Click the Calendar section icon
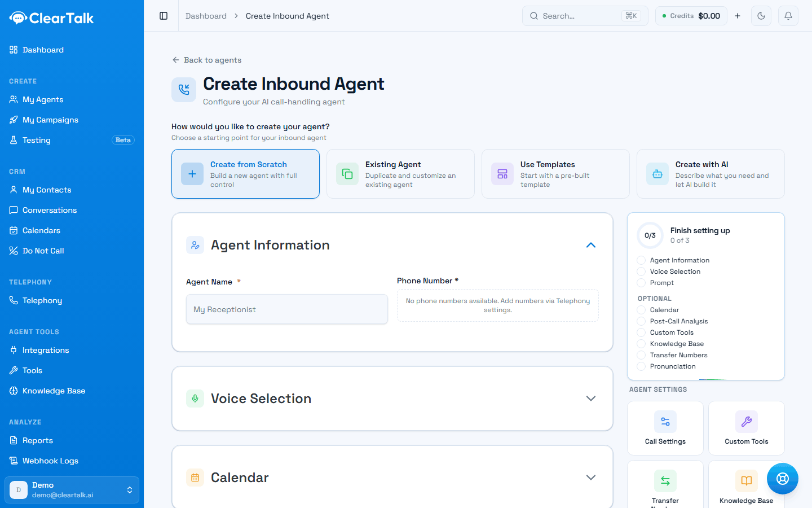Screen dimensions: 812x508 click(195, 478)
